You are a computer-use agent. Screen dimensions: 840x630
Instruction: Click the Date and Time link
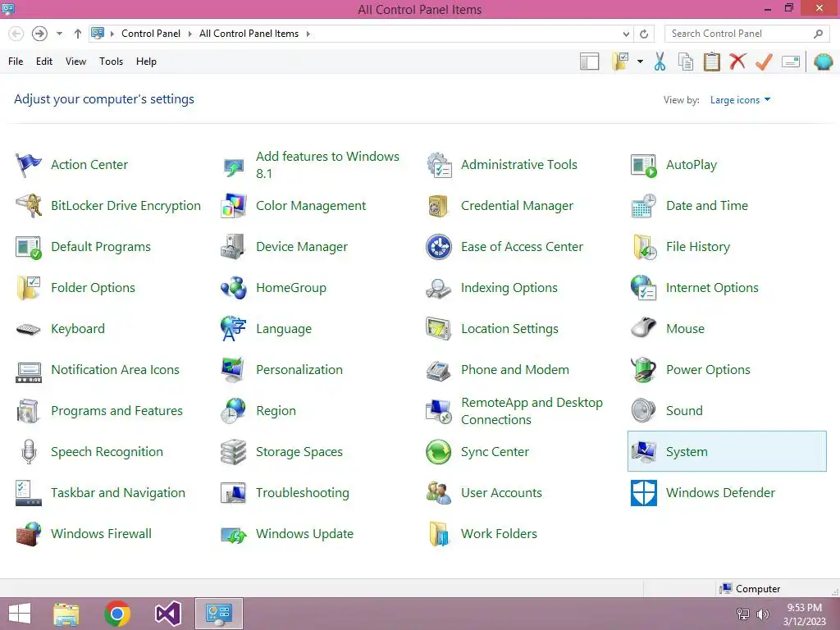[x=707, y=206]
